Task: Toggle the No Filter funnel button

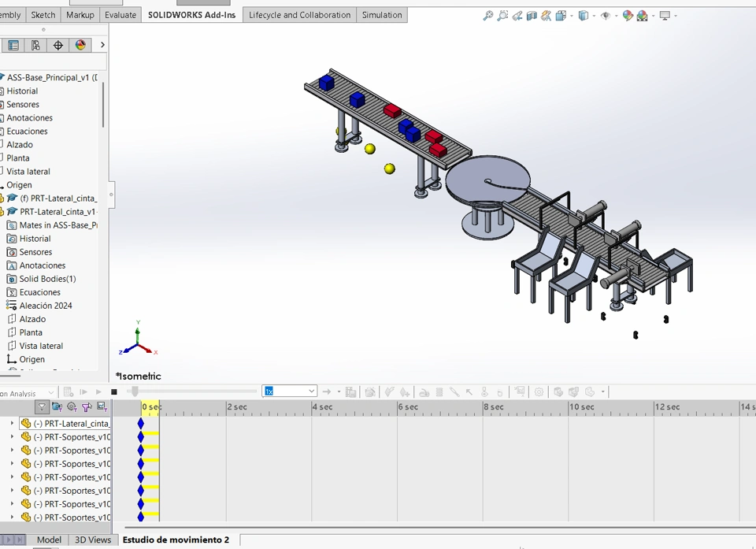Action: 42,407
